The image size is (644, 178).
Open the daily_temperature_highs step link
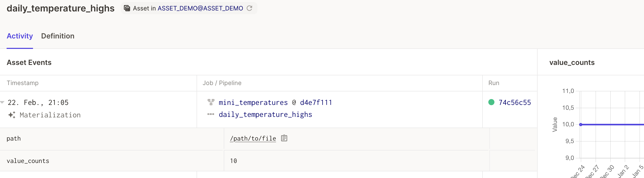265,115
